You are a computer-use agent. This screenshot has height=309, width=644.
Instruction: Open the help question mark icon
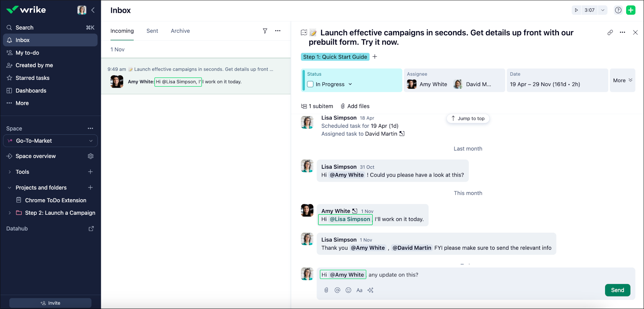point(618,10)
